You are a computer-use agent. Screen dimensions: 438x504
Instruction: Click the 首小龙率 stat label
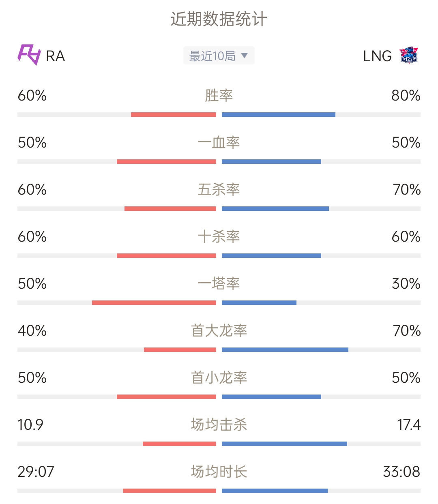click(219, 378)
